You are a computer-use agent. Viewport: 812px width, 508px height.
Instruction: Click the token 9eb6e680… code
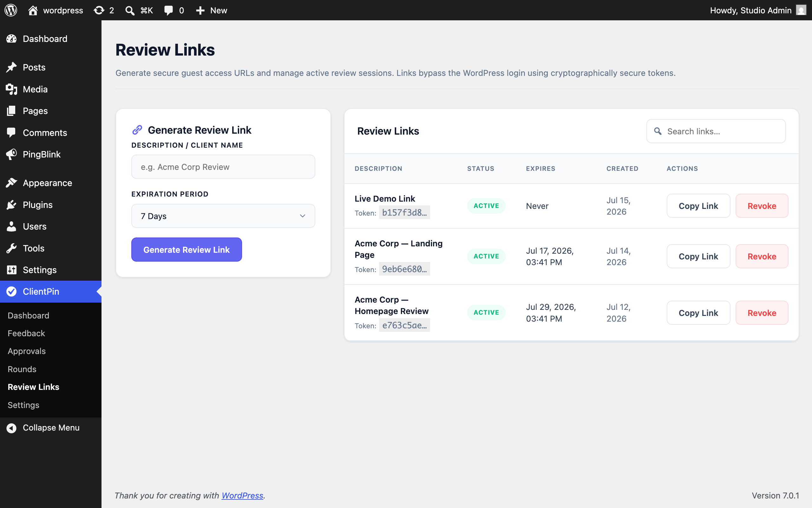(x=404, y=269)
